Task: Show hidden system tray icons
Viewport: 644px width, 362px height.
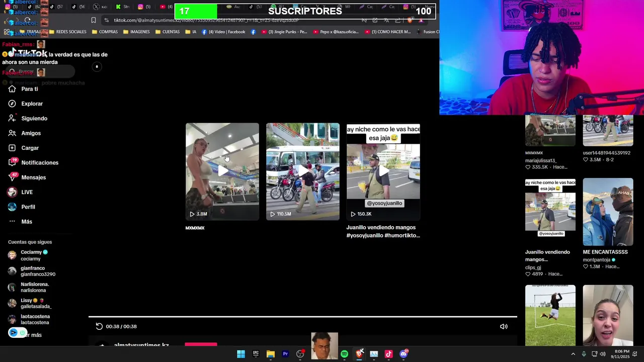Action: point(573,354)
